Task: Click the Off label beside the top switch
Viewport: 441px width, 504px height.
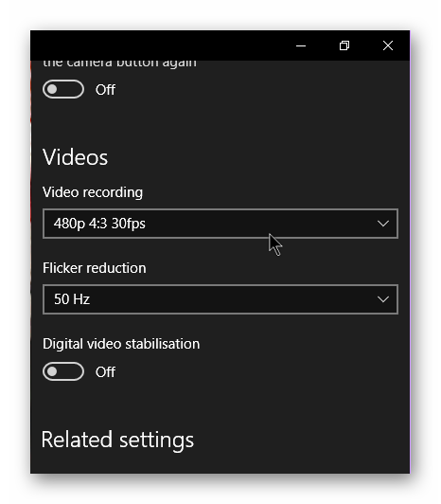Action: (x=105, y=90)
